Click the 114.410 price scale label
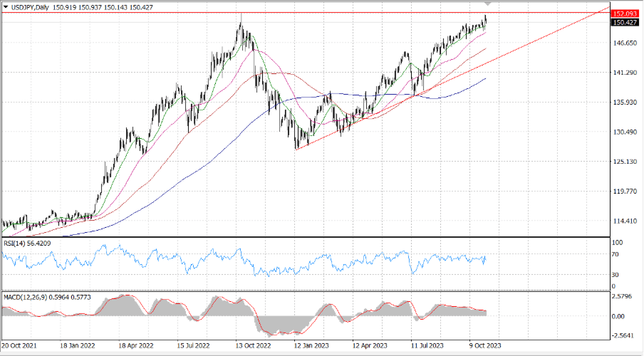644x356 pixels. point(625,221)
